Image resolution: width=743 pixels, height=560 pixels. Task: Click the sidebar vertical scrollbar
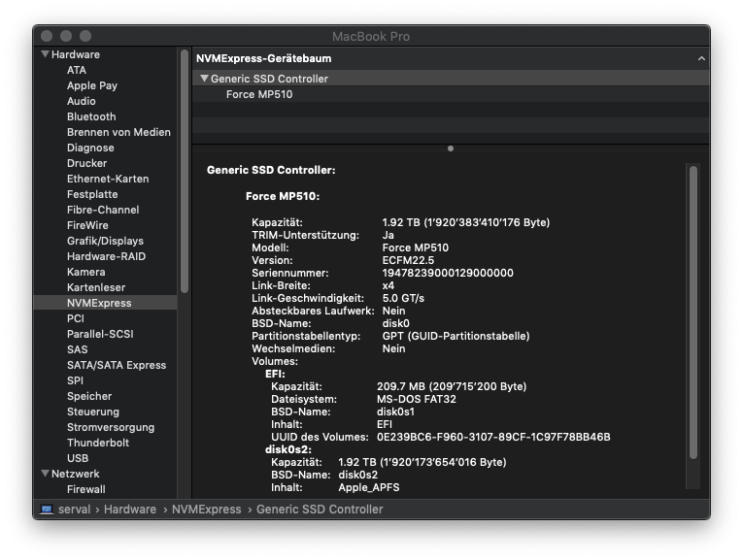pos(185,172)
